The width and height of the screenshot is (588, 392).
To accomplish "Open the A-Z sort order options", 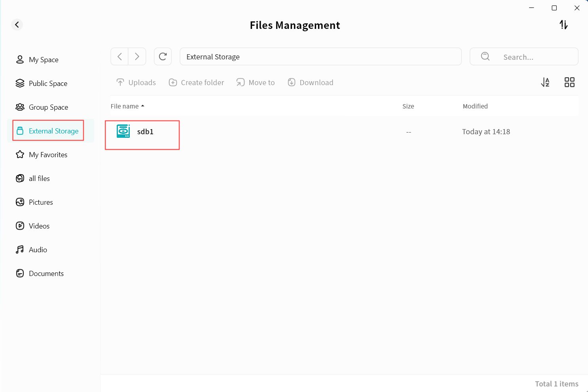I will pyautogui.click(x=545, y=82).
